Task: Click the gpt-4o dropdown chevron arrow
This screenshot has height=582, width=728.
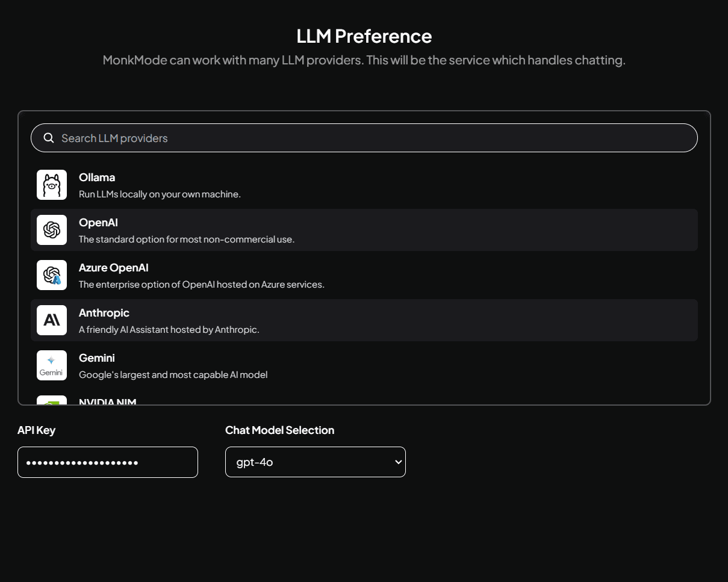Action: (397, 462)
